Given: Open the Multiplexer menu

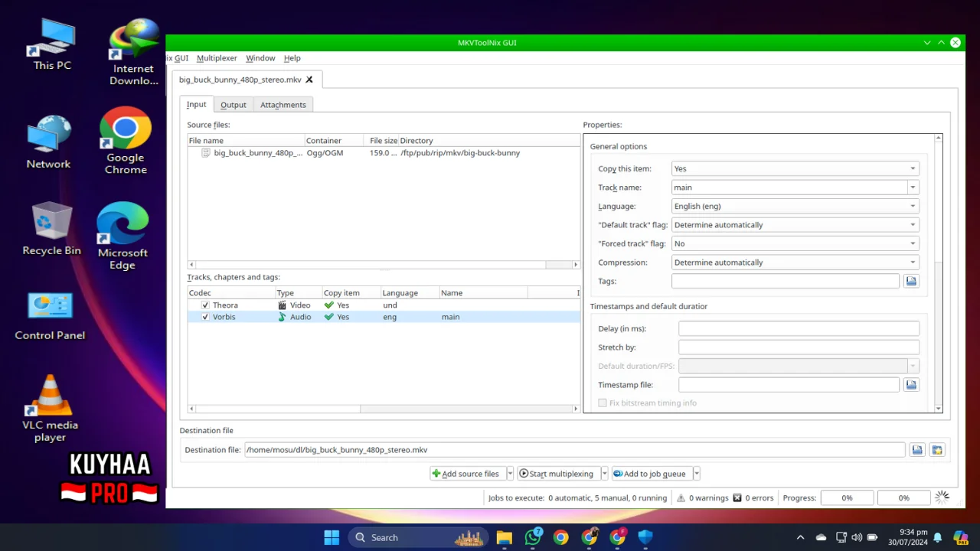Looking at the screenshot, I should point(217,58).
